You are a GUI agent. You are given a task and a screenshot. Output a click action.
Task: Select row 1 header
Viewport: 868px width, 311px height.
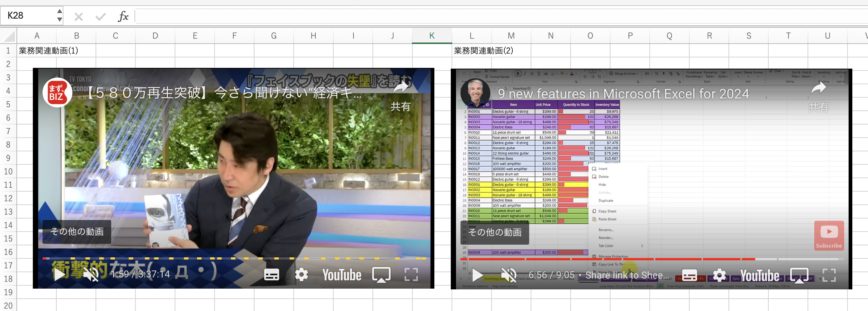point(8,51)
